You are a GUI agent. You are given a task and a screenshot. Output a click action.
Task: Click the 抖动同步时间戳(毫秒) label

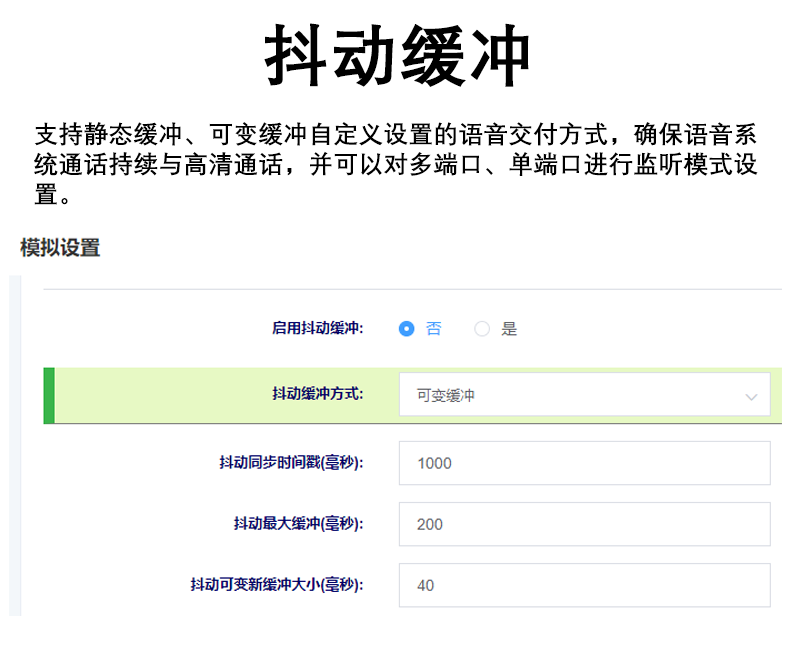point(291,462)
